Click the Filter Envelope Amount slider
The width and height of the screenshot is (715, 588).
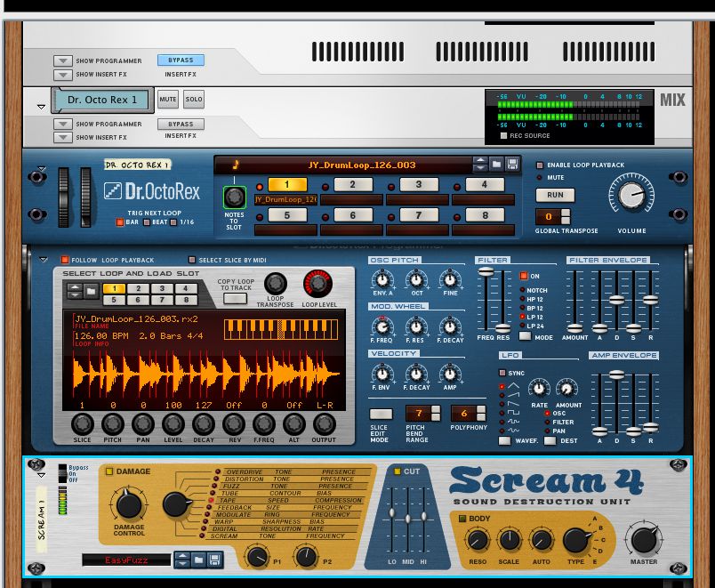(x=574, y=327)
